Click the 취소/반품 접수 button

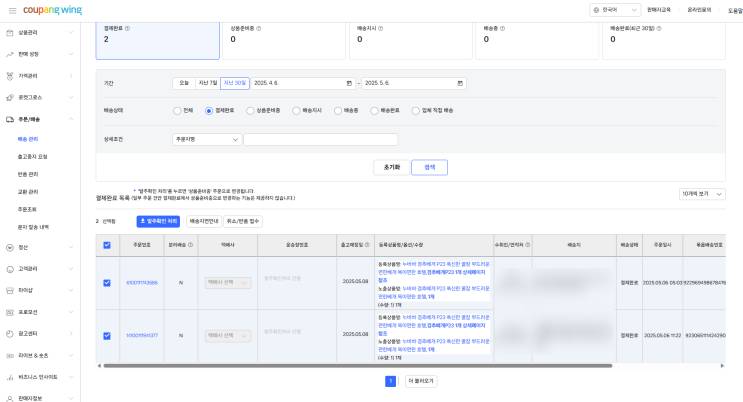coord(243,221)
